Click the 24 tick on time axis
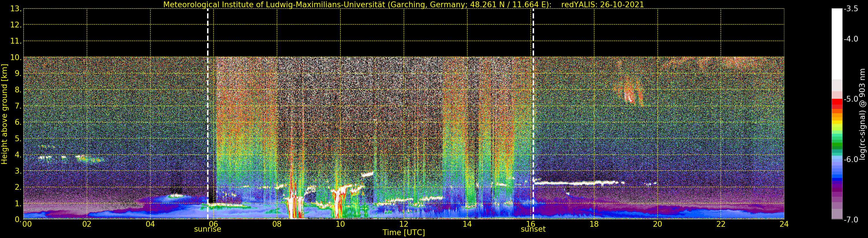 click(x=784, y=224)
